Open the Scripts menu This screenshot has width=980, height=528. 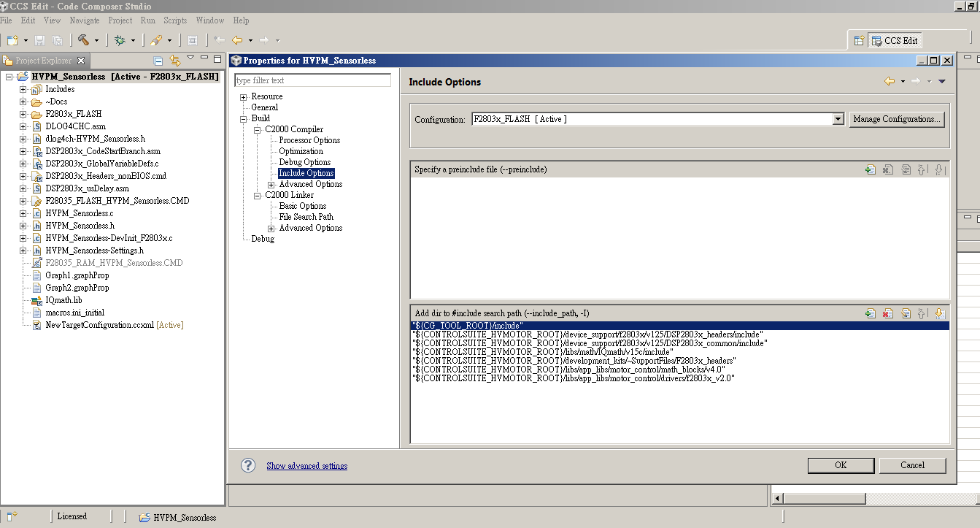pyautogui.click(x=175, y=20)
